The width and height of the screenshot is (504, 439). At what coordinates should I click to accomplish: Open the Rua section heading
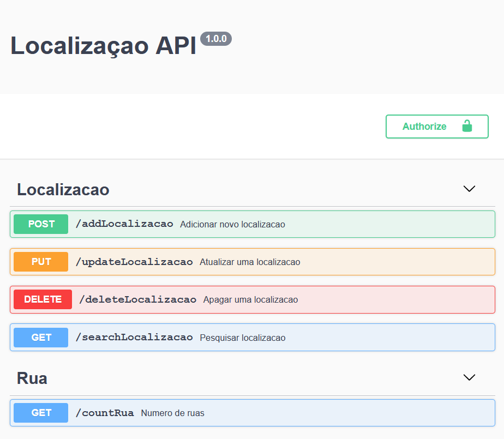[x=32, y=378]
